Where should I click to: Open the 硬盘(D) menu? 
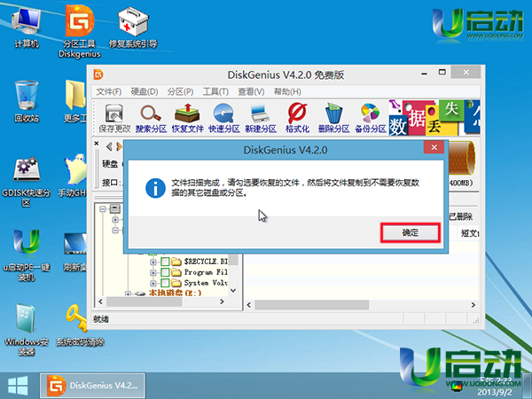point(145,91)
